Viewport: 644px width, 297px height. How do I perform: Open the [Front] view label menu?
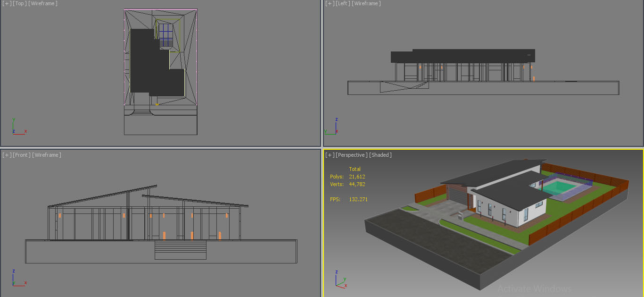pyautogui.click(x=22, y=155)
